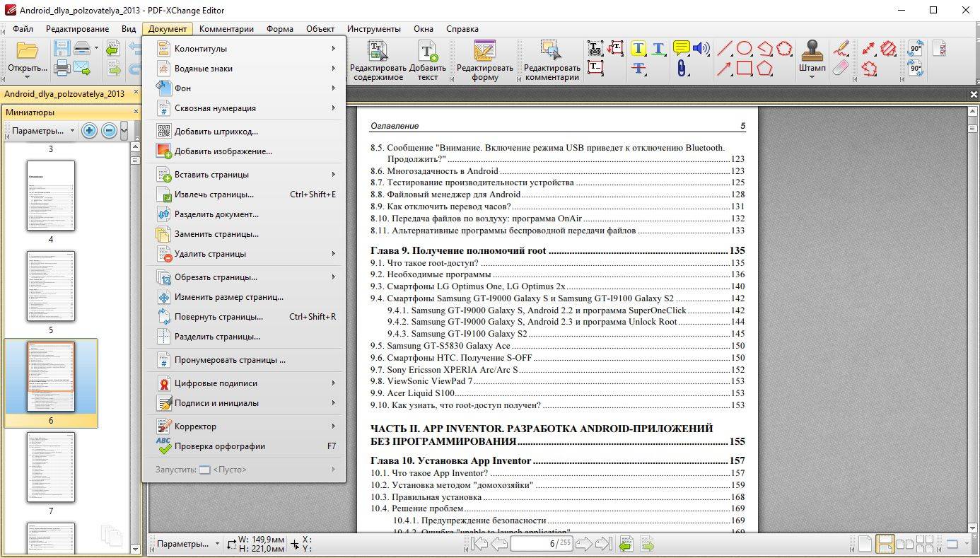Open the Редактирование menu
The width and height of the screenshot is (980, 558).
click(77, 29)
